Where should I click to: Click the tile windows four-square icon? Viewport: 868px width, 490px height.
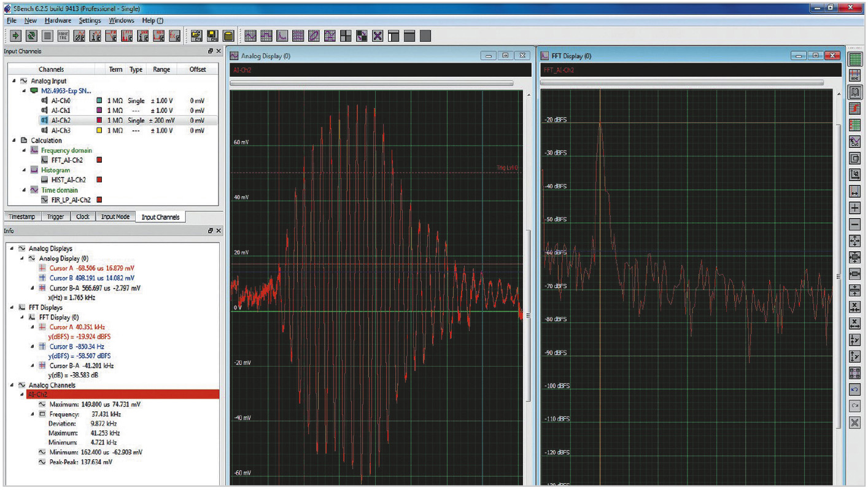(346, 36)
